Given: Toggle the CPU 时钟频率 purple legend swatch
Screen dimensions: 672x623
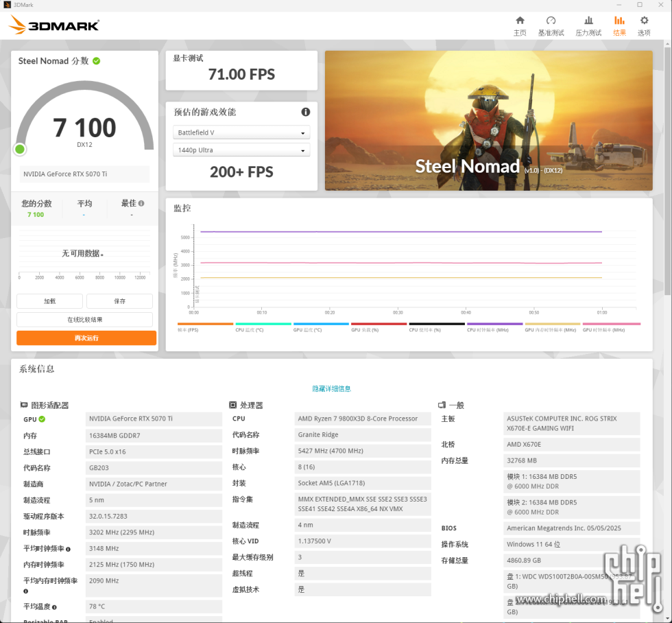Looking at the screenshot, I should coord(494,324).
